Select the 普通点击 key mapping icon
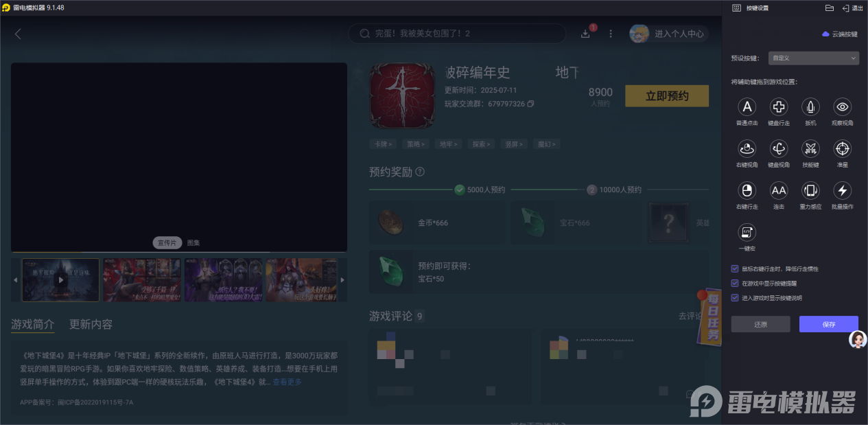The width and height of the screenshot is (868, 425). pos(747,106)
